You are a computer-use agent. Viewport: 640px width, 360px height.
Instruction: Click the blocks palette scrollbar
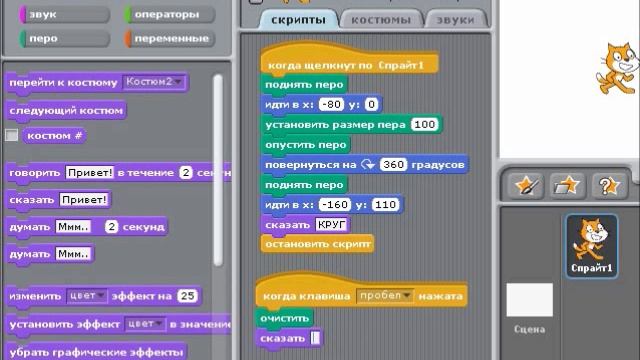(218, 169)
